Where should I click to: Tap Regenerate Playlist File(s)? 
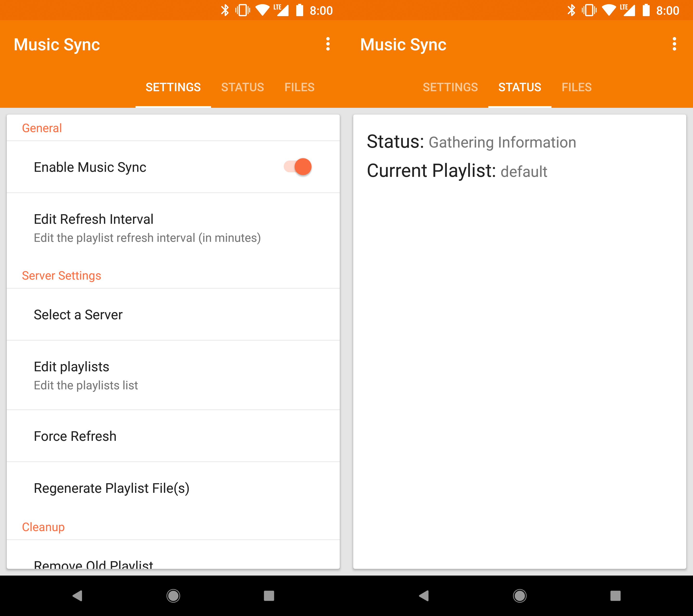tap(173, 488)
